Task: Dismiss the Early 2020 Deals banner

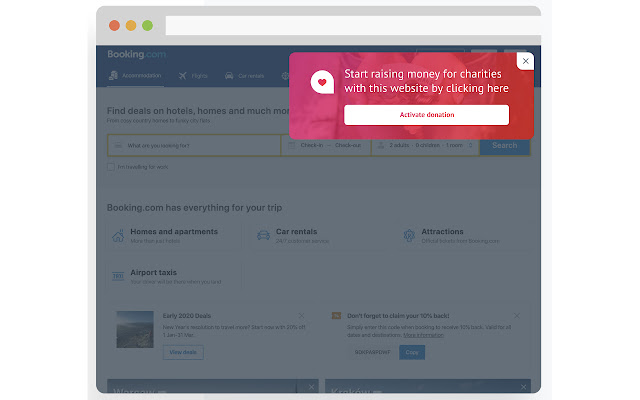Action: [x=301, y=316]
